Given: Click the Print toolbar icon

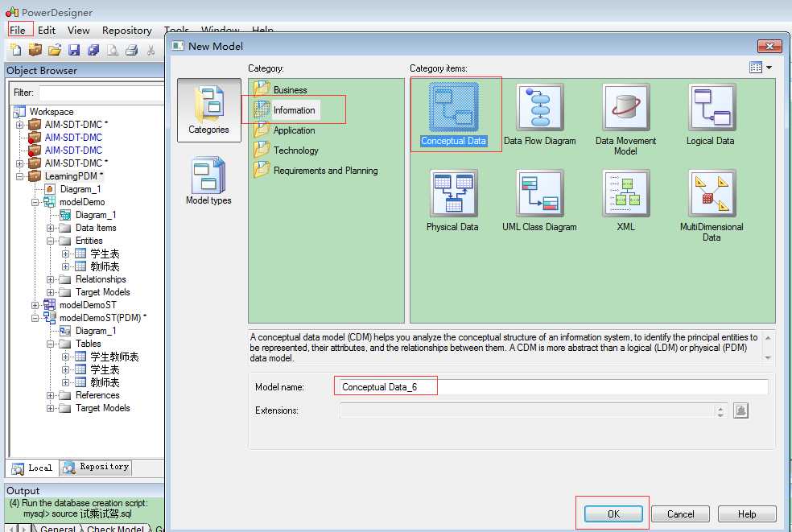Looking at the screenshot, I should pos(132,50).
